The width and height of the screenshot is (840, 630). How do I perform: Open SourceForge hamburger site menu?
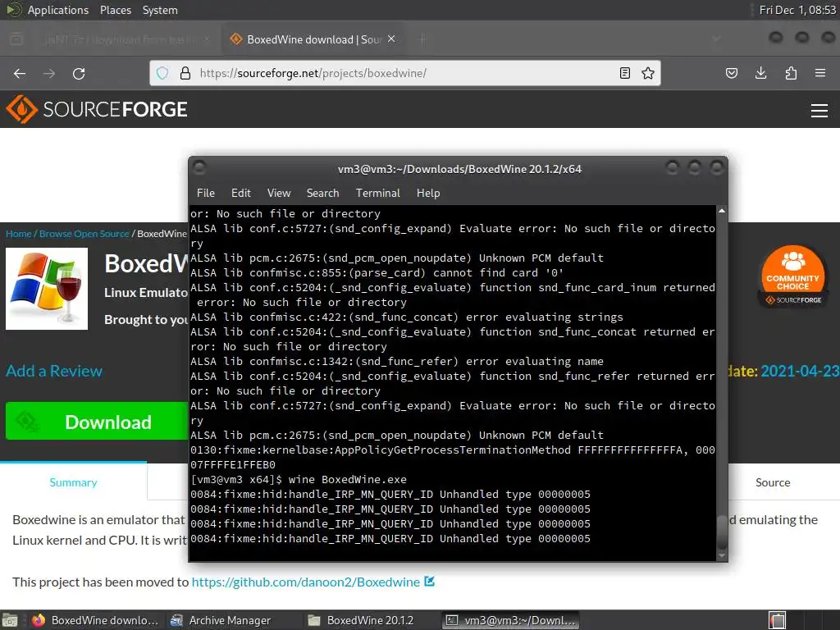coord(819,111)
